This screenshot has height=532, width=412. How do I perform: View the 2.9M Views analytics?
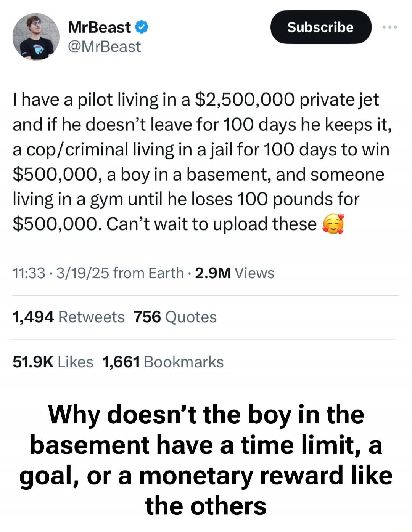[235, 273]
